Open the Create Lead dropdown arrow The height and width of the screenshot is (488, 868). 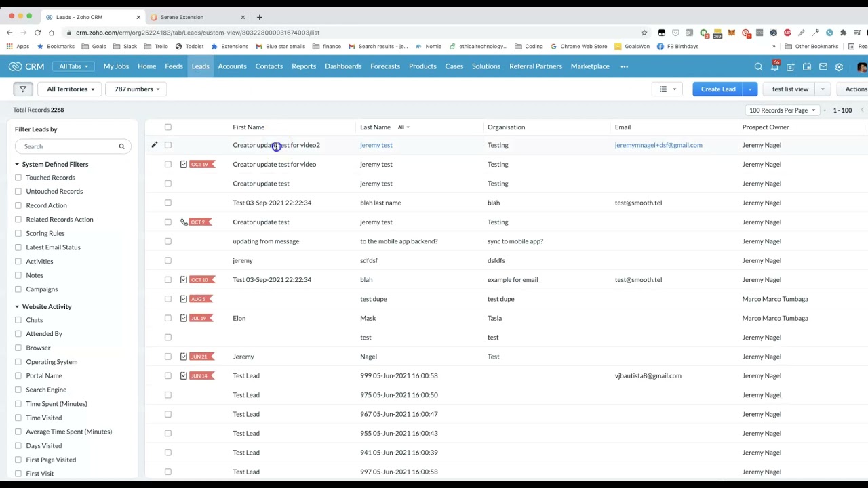point(750,89)
